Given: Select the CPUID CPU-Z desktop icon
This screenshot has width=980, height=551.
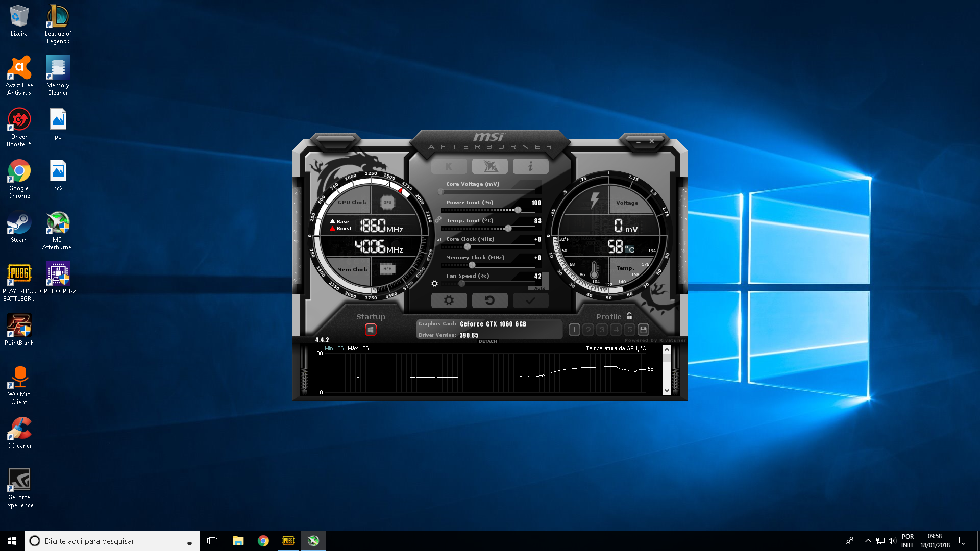Looking at the screenshot, I should pos(58,279).
